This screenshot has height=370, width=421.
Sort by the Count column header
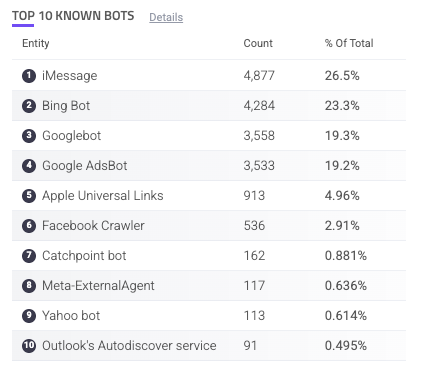[258, 43]
